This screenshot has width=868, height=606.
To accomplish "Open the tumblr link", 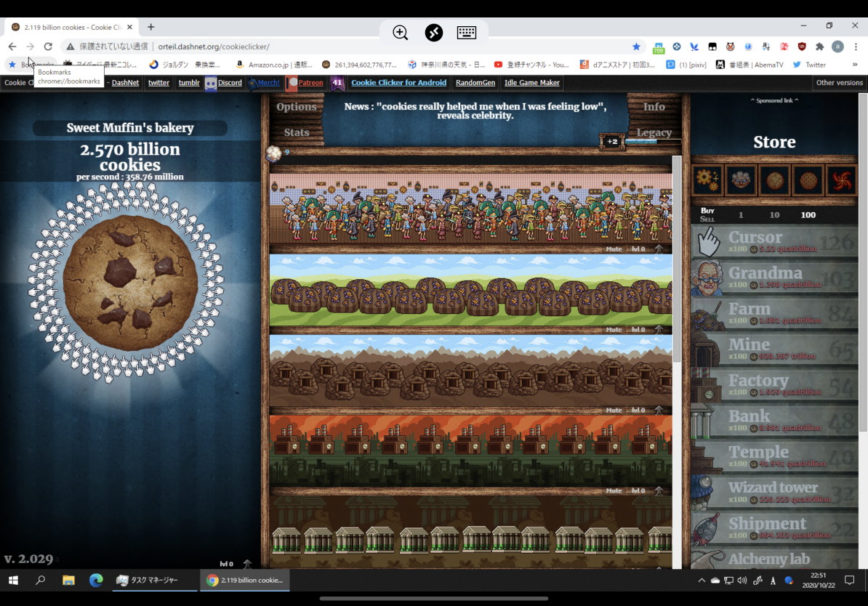I will (x=189, y=82).
